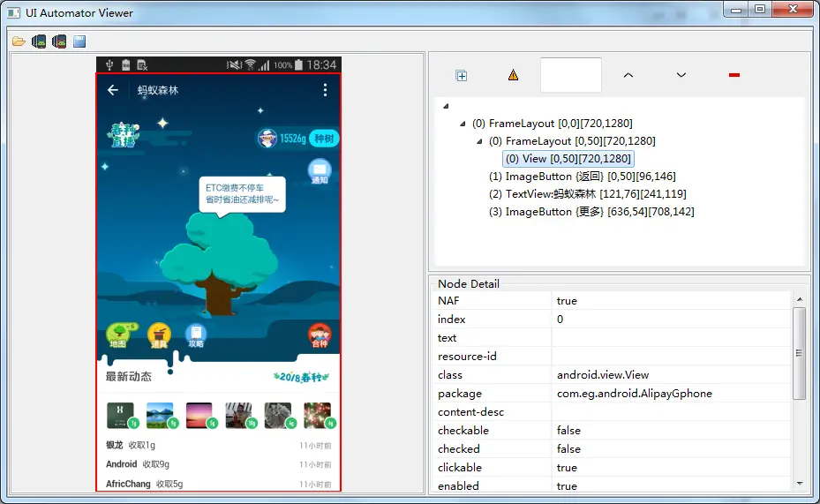Click the class value android.view.View cell

click(672, 375)
